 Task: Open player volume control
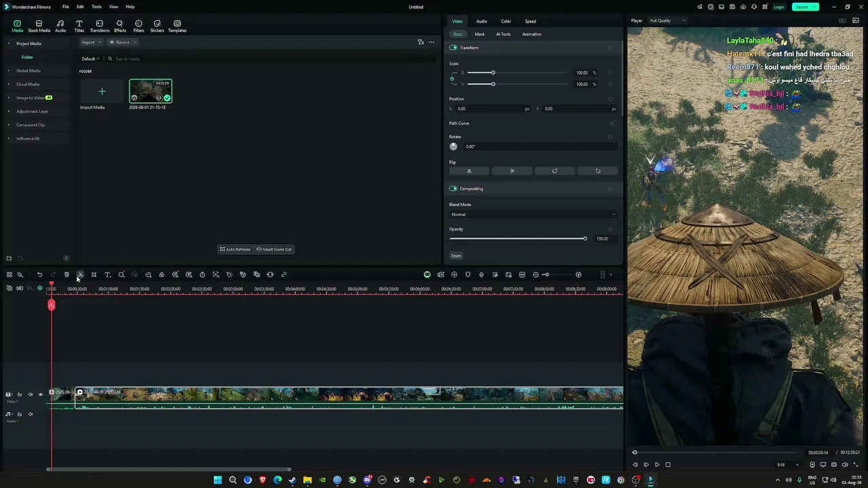(845, 465)
